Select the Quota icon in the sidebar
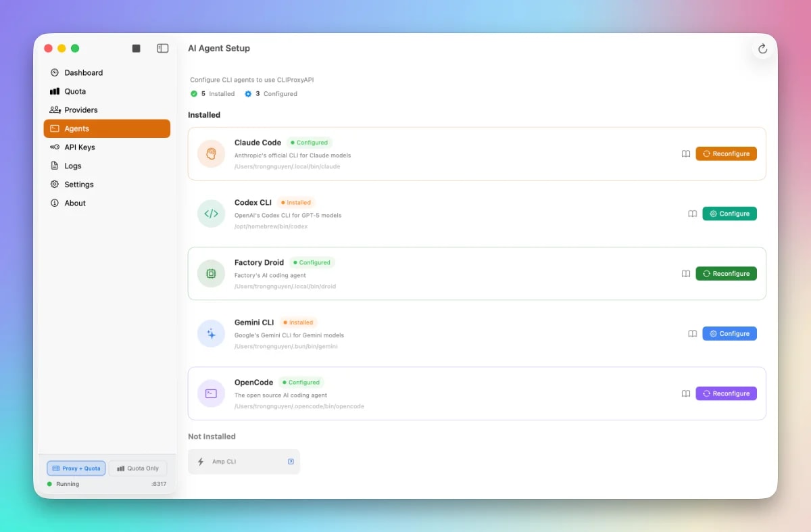The image size is (811, 532). [55, 91]
